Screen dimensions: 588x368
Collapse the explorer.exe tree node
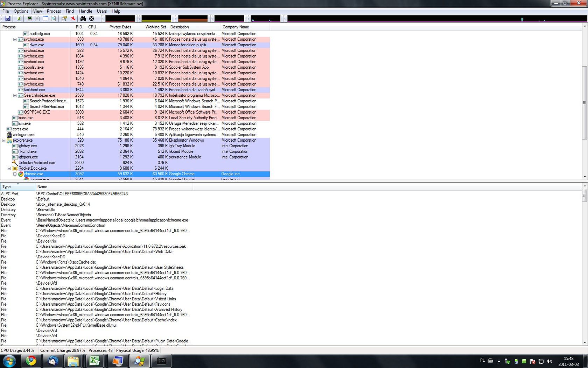click(4, 140)
